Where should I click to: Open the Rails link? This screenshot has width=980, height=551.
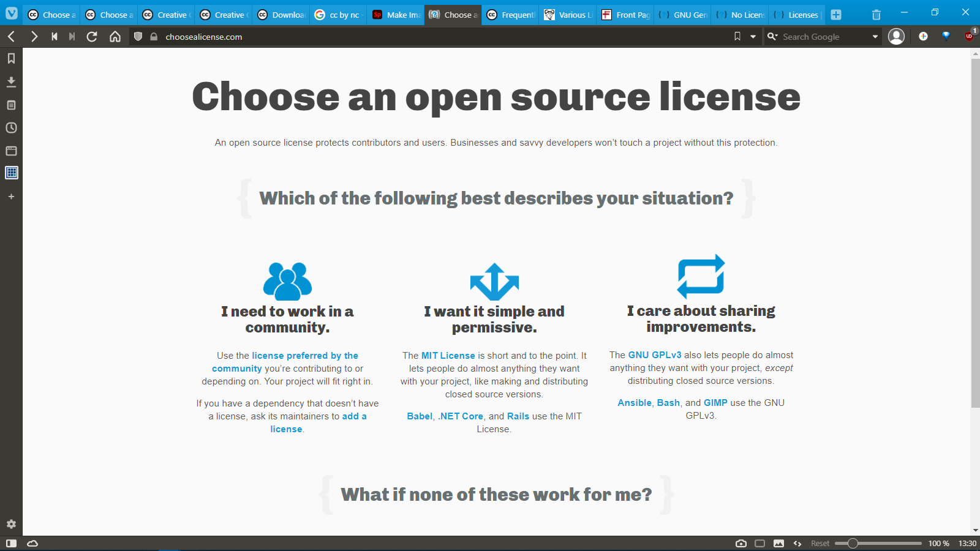click(x=518, y=416)
